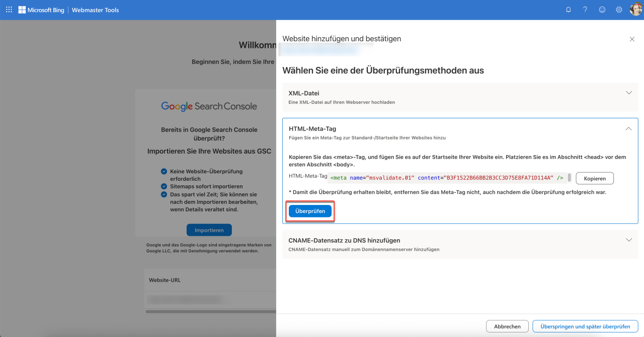Click the Importieren button in the background
The height and width of the screenshot is (337, 644).
pyautogui.click(x=209, y=230)
